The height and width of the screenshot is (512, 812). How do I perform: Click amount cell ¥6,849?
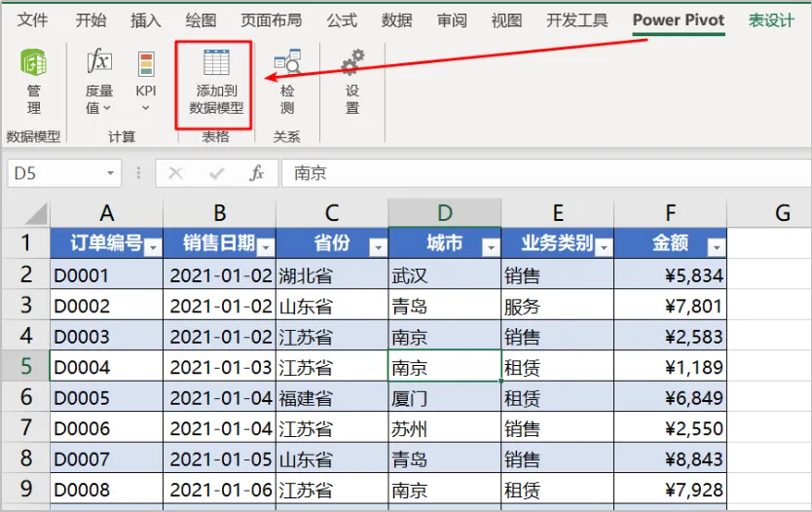pos(671,397)
